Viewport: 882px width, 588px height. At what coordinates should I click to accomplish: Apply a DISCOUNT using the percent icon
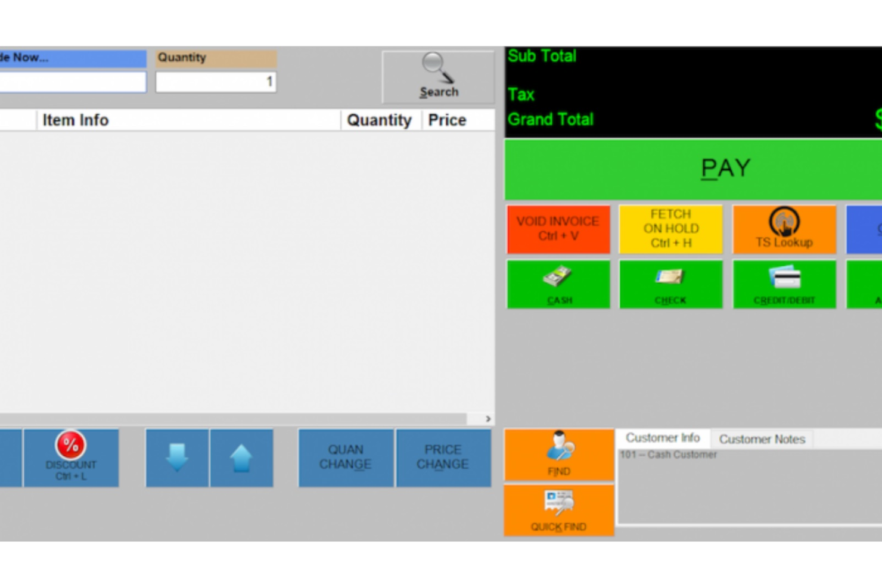coord(71,445)
